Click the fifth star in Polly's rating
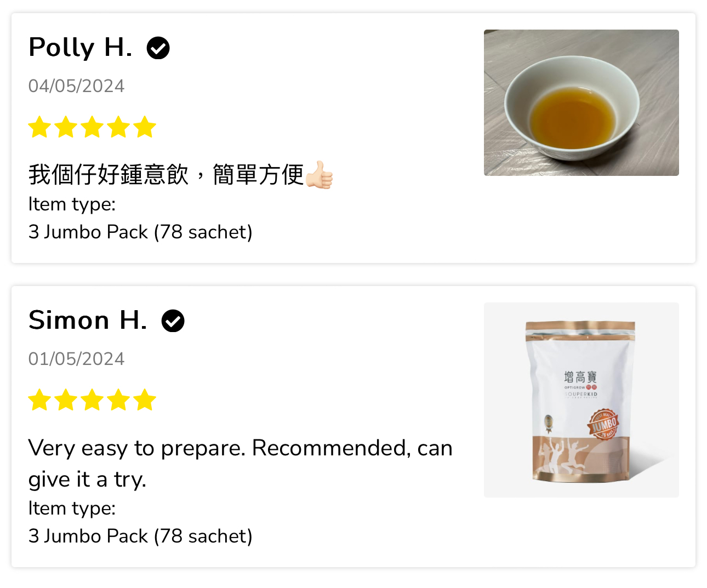The height and width of the screenshot is (588, 707). click(x=145, y=127)
